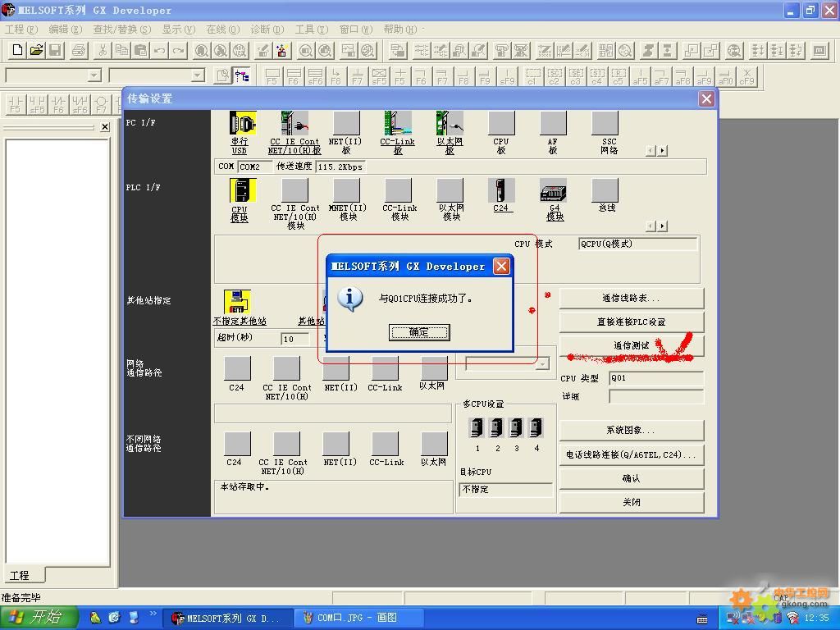Open the 在线 menu
The width and height of the screenshot is (840, 630).
click(223, 29)
